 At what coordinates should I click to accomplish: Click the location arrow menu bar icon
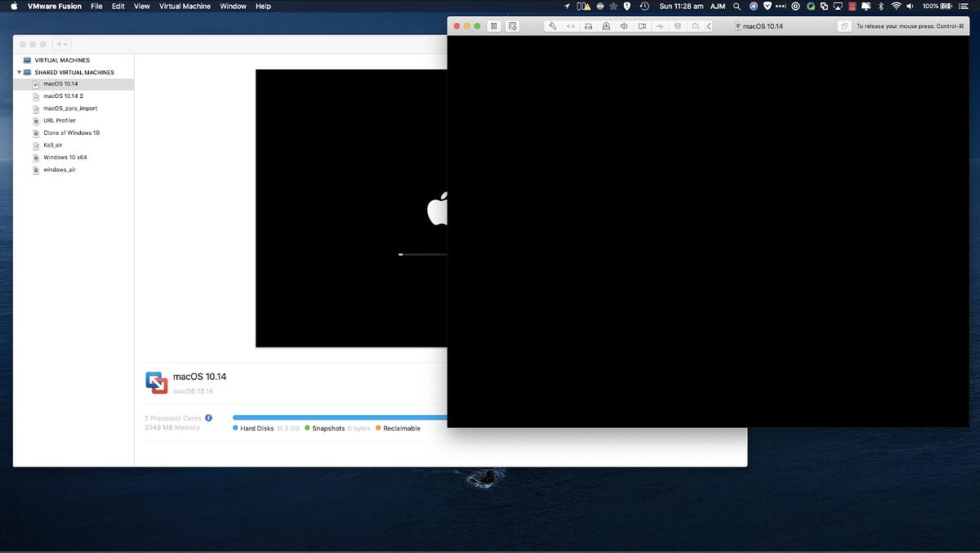[x=568, y=6]
